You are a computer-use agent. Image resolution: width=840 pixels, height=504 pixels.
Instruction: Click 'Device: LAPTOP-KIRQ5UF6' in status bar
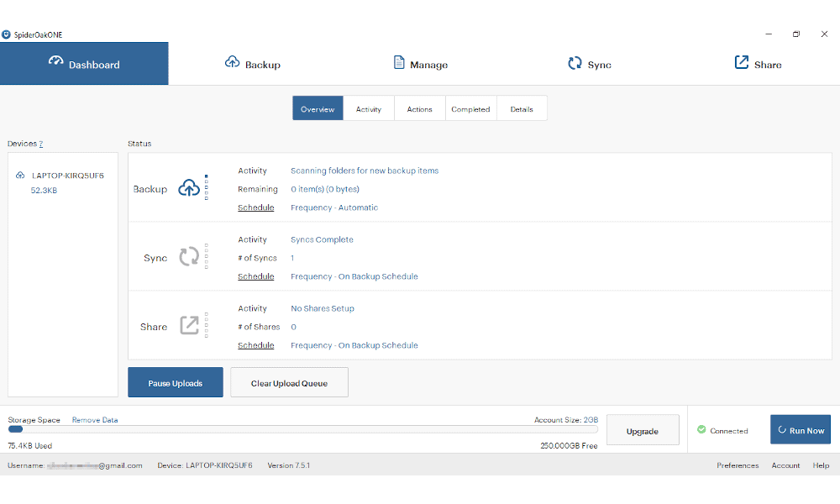(x=205, y=465)
